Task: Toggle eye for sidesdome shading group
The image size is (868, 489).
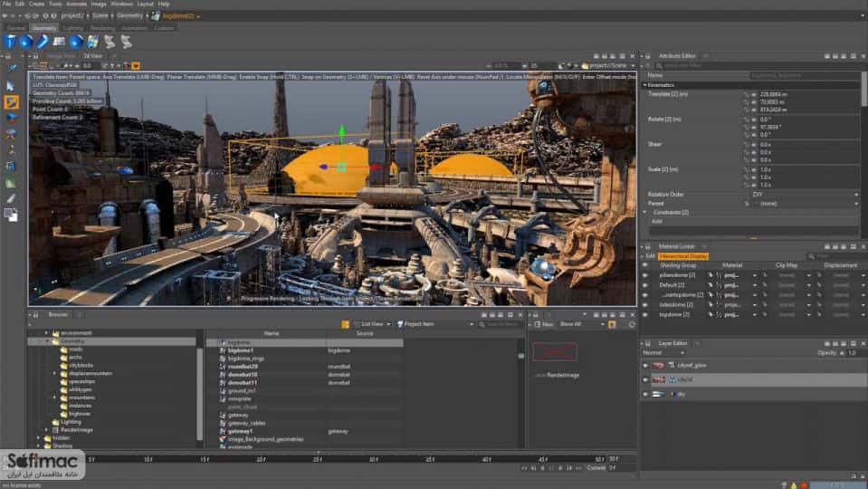Action: coord(645,305)
